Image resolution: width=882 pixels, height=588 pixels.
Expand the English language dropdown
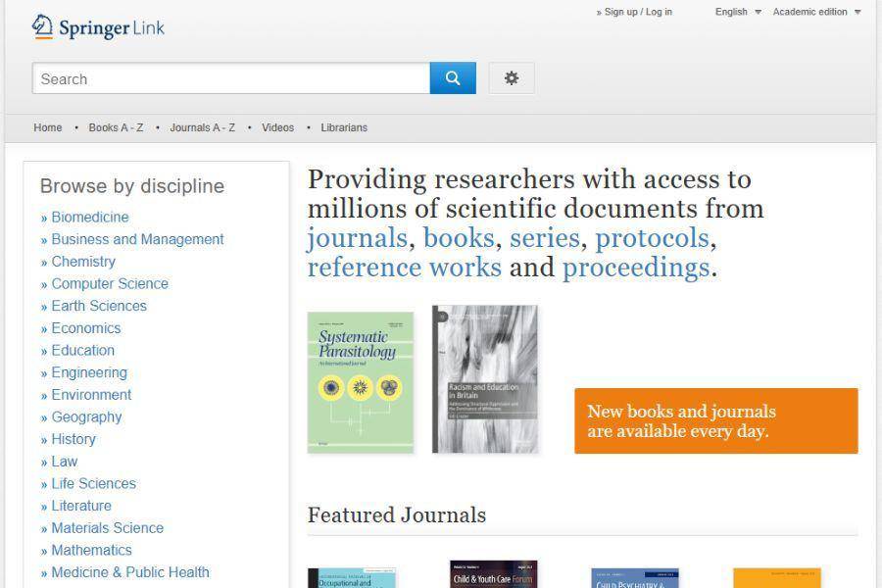(738, 12)
